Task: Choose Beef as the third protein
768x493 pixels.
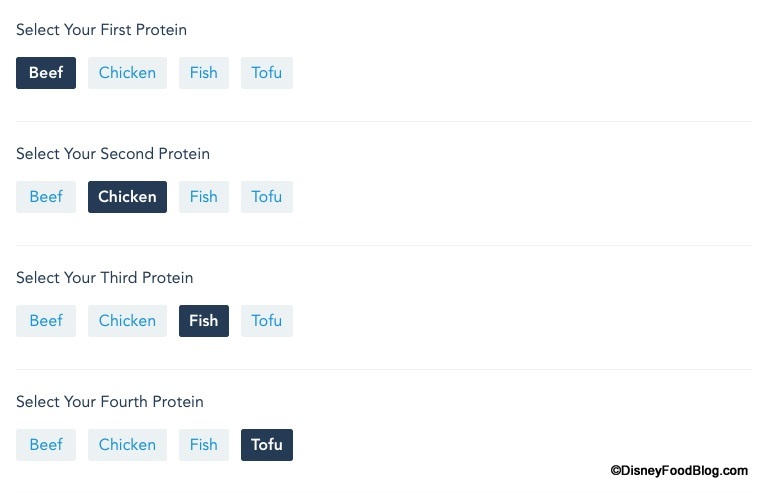Action: (x=46, y=321)
